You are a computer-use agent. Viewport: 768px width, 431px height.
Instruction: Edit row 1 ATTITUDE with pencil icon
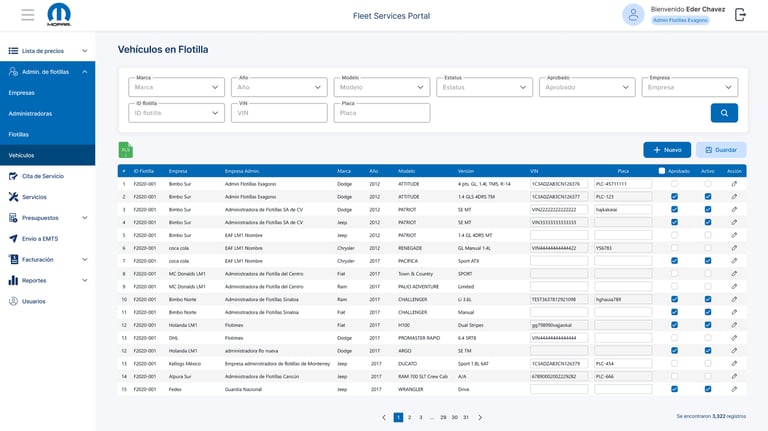pyautogui.click(x=734, y=184)
